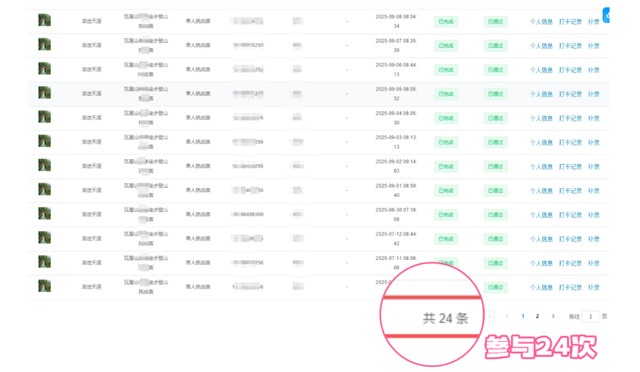Go to next page with right chevron

click(x=553, y=316)
